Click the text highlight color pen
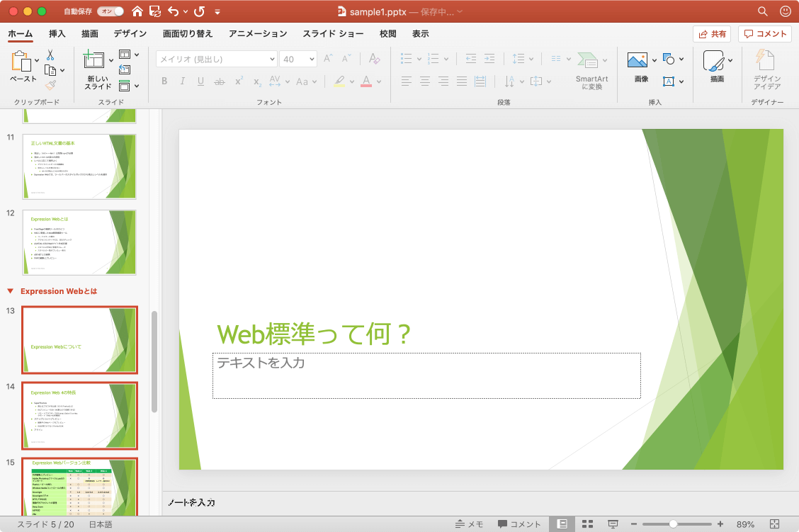This screenshot has height=532, width=799. (339, 81)
